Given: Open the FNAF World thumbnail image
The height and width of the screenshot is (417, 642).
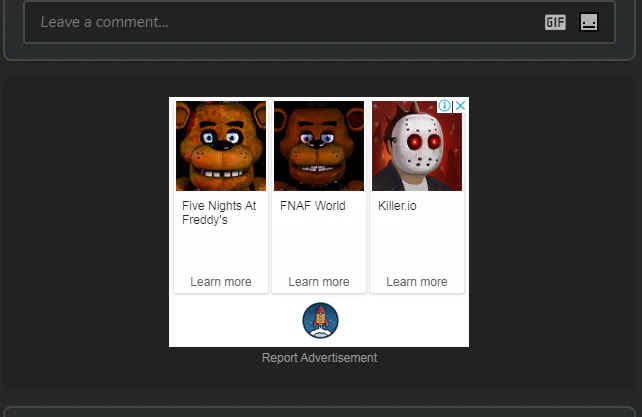Looking at the screenshot, I should (x=319, y=146).
